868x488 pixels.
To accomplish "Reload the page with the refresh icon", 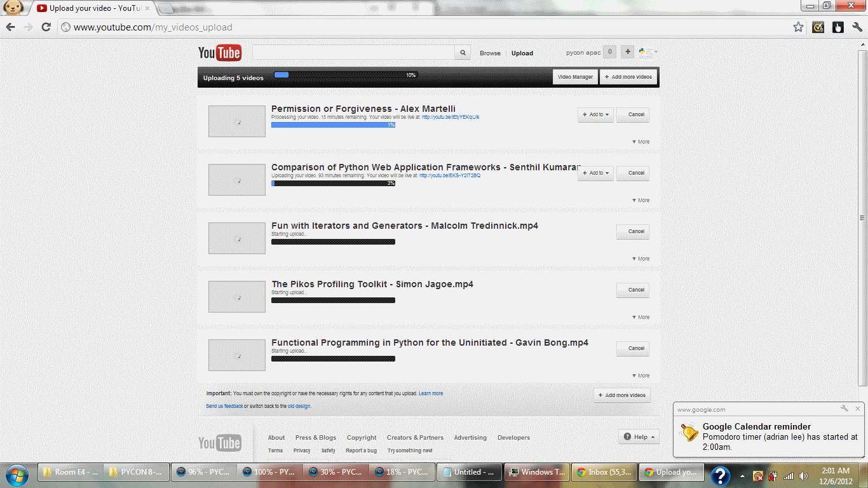I will [46, 27].
